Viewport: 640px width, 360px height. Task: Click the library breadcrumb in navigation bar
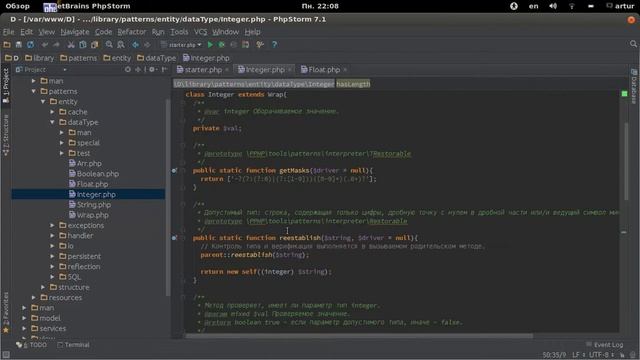(40, 58)
